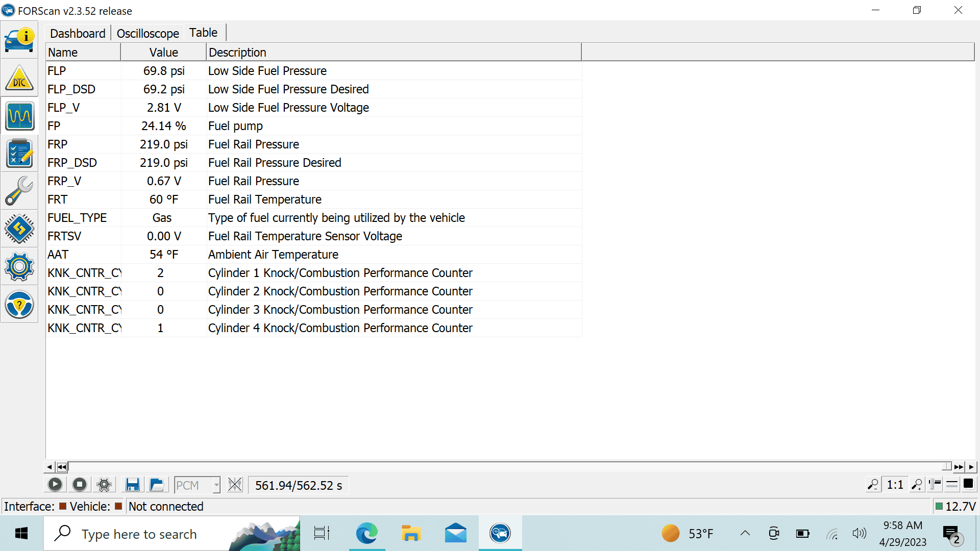The height and width of the screenshot is (551, 980).
Task: Select the FUEL_TYPE row
Action: pyautogui.click(x=314, y=218)
